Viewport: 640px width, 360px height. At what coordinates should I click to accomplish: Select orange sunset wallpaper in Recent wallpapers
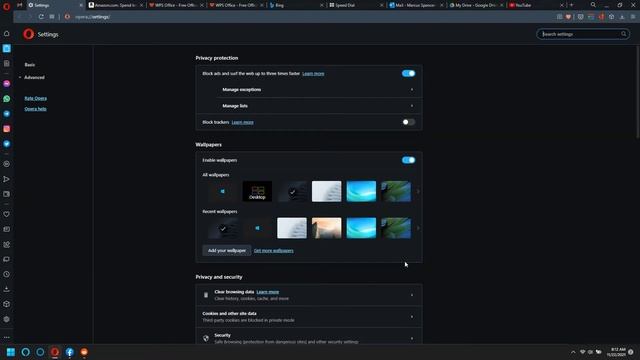click(x=327, y=228)
